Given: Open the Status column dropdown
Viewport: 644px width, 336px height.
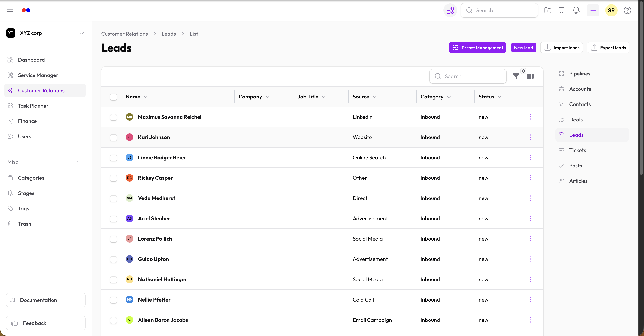Looking at the screenshot, I should click(x=499, y=97).
